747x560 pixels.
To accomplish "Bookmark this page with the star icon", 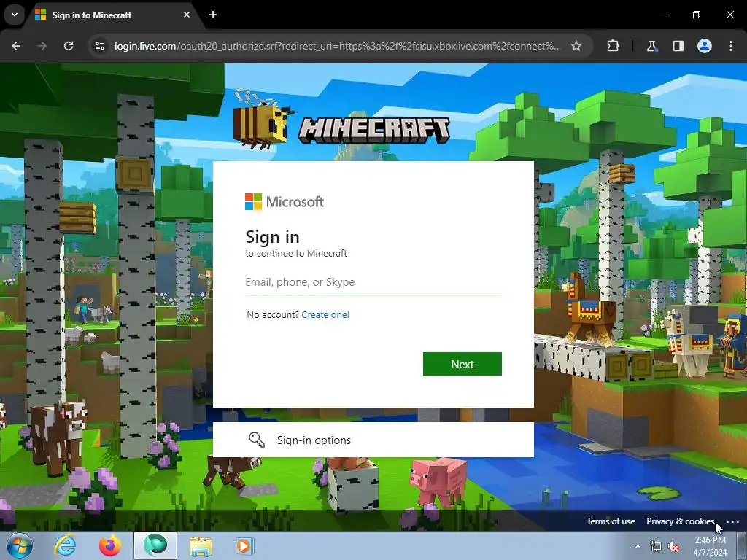I will pos(576,46).
